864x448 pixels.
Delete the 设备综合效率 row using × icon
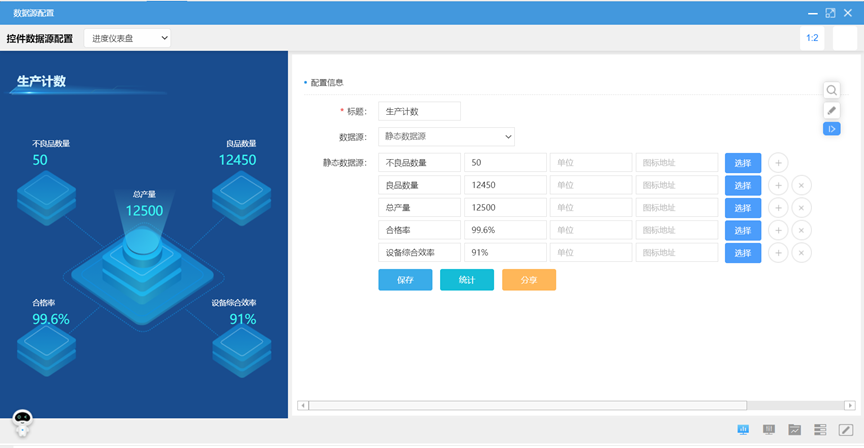click(802, 253)
